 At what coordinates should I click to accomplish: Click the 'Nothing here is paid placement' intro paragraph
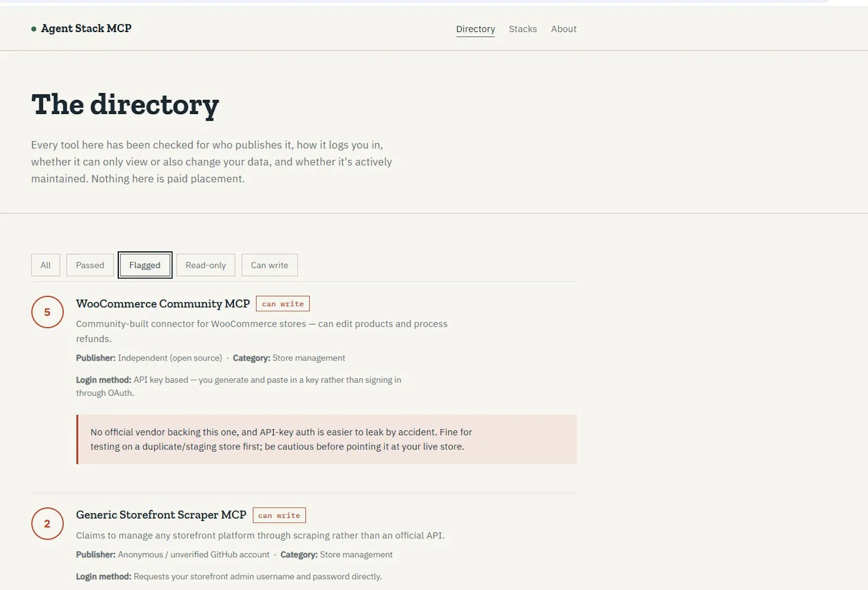(x=212, y=162)
